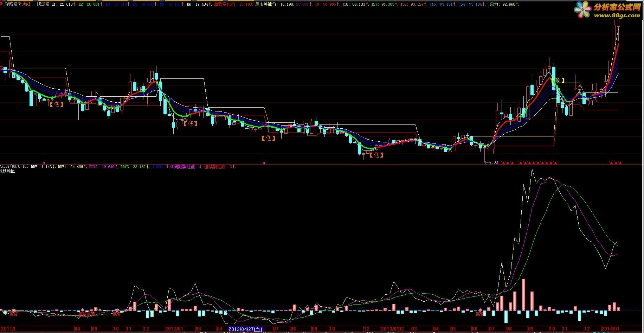
Task: Click the first magenta triangle on the divider
Action: 44,163
